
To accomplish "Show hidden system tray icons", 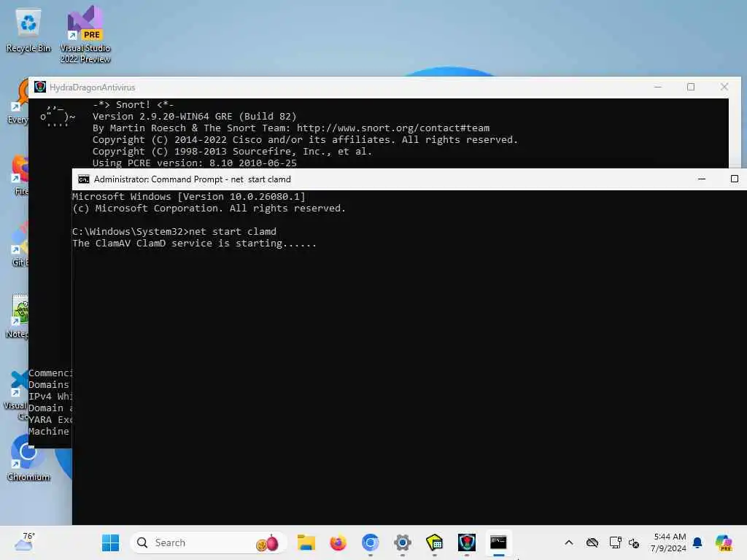I will click(x=569, y=542).
